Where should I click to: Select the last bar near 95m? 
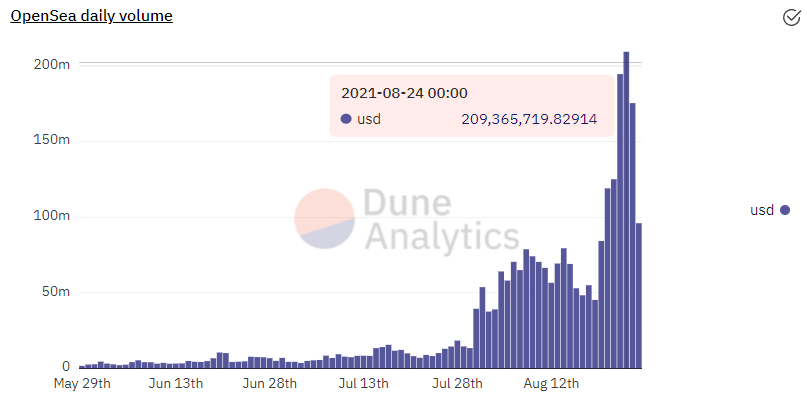(x=639, y=295)
